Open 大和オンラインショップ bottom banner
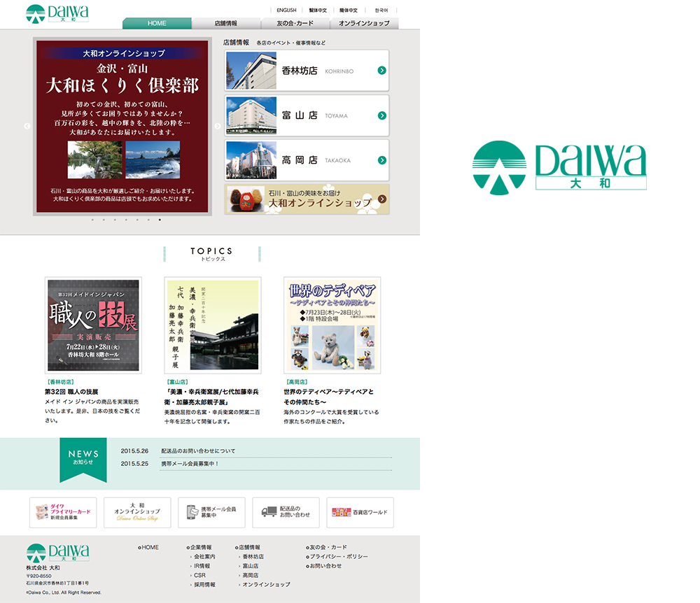Viewport: 700px width, 603px height. point(137,513)
